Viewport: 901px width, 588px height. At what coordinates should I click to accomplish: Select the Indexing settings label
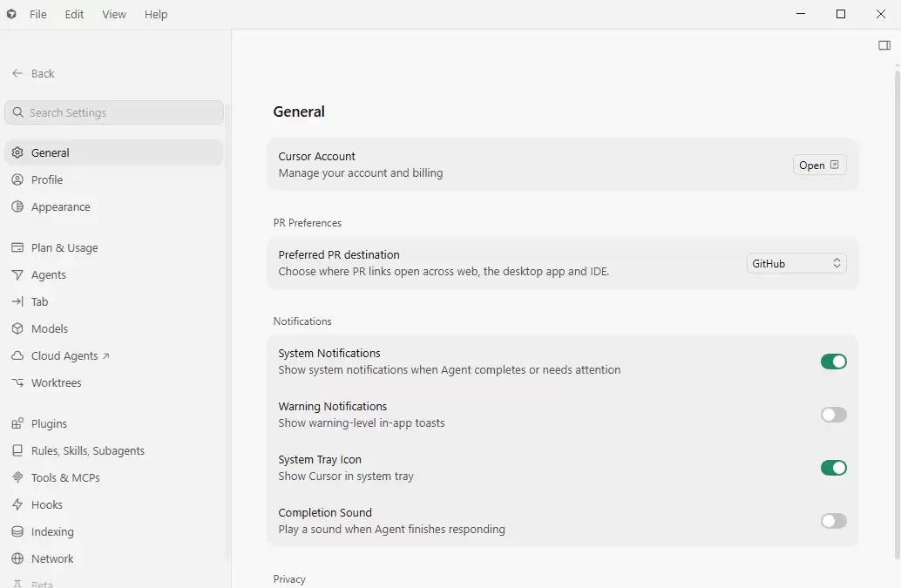[52, 531]
